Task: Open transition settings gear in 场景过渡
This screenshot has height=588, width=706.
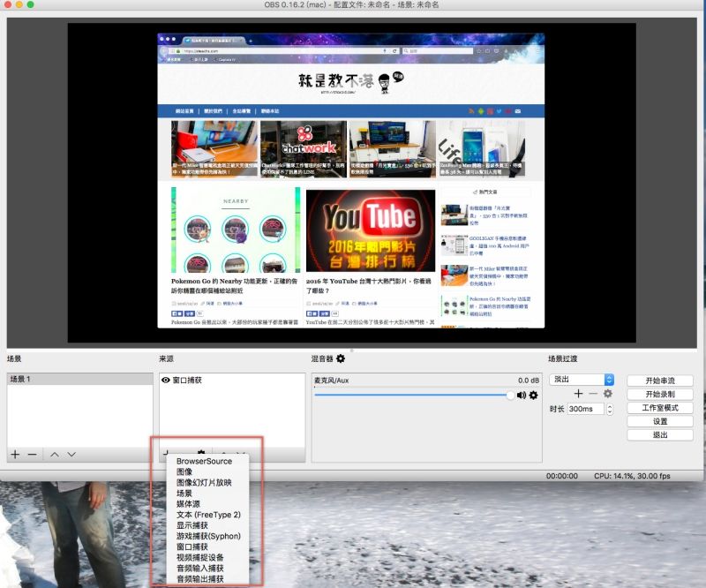Action: (x=609, y=392)
